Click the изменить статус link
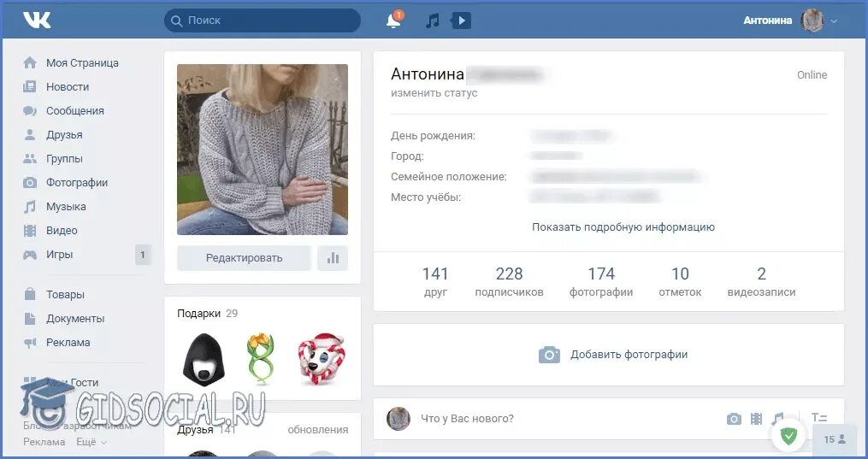 pyautogui.click(x=434, y=93)
